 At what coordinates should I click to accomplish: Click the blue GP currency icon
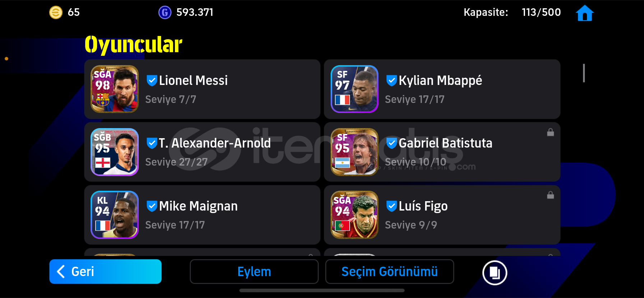pos(165,13)
